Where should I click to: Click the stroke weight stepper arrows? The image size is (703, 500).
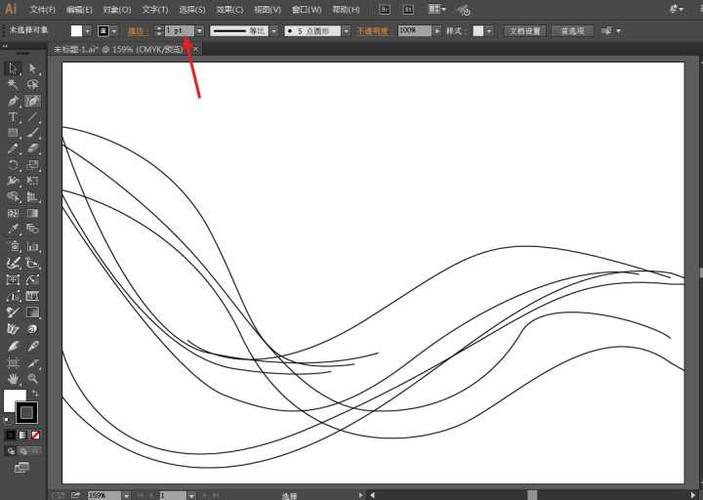coord(158,31)
